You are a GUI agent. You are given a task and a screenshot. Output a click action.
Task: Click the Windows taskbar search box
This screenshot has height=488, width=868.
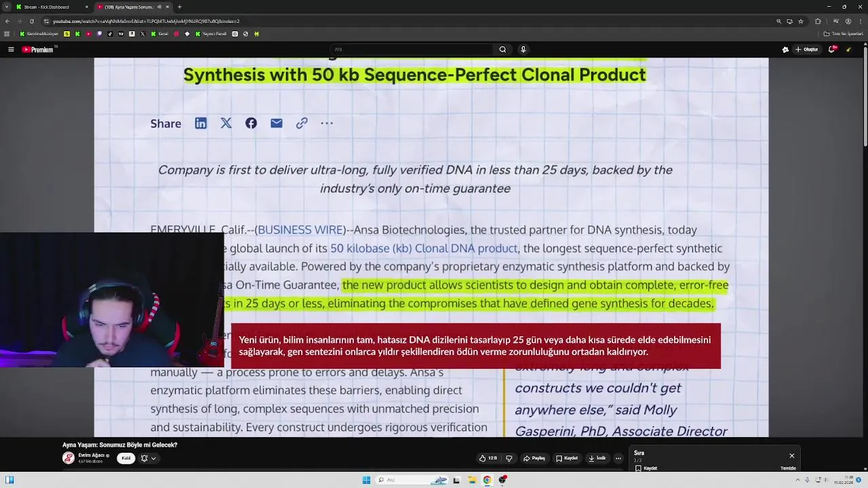click(x=412, y=480)
